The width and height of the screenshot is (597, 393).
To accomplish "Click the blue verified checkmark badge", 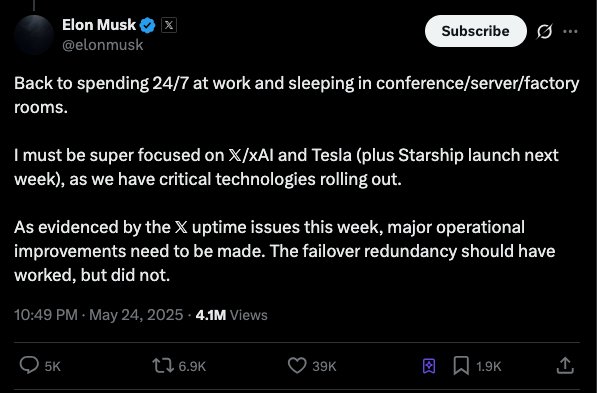I will click(147, 26).
